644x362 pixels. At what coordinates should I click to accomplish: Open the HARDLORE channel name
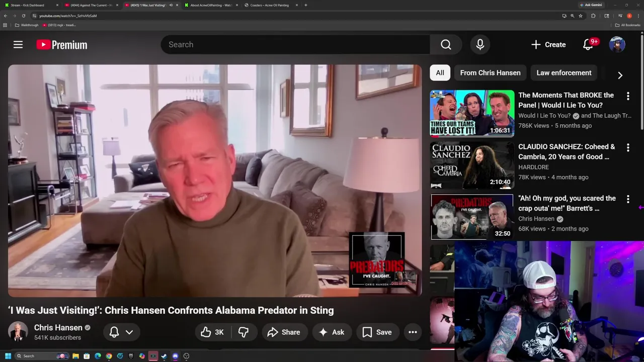(533, 167)
